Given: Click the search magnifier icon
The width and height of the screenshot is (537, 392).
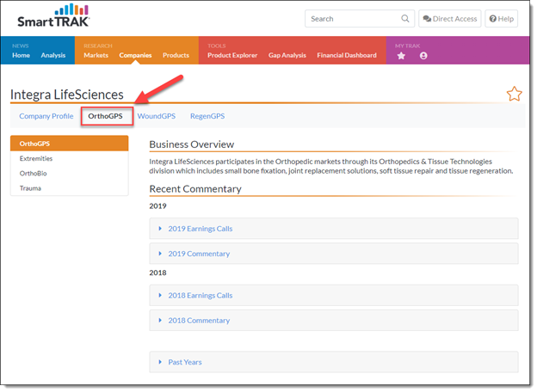Looking at the screenshot, I should pos(404,18).
